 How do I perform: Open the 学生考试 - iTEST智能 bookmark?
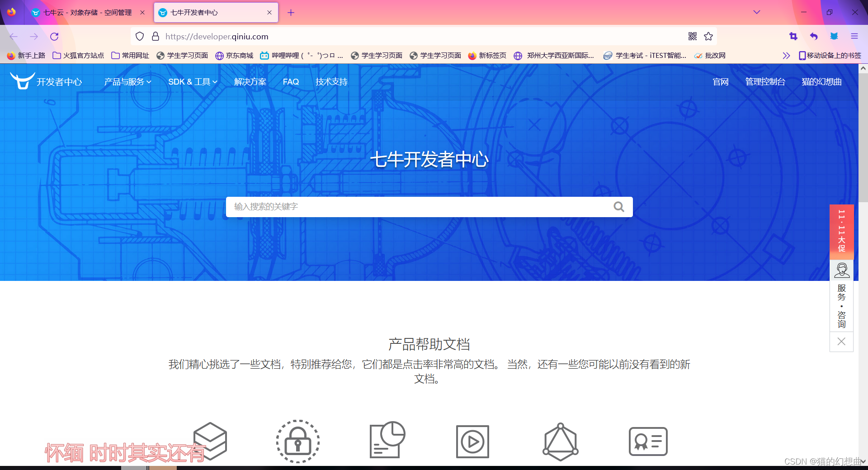pyautogui.click(x=645, y=56)
